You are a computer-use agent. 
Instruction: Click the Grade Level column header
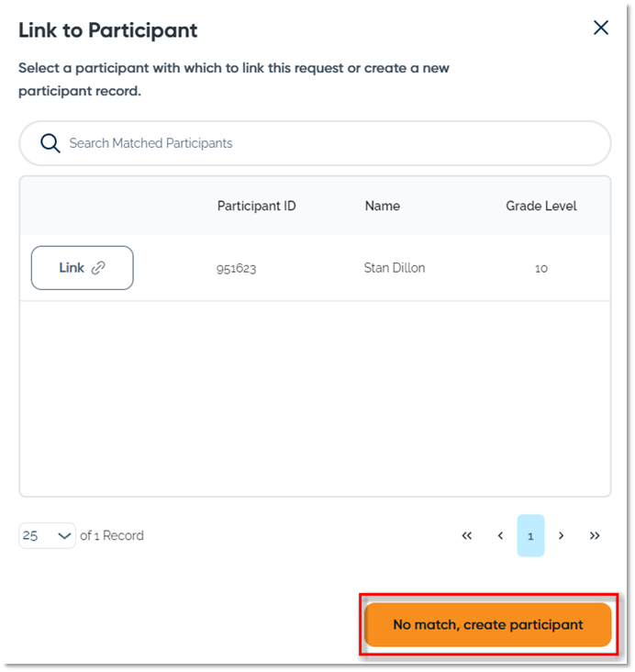(540, 206)
